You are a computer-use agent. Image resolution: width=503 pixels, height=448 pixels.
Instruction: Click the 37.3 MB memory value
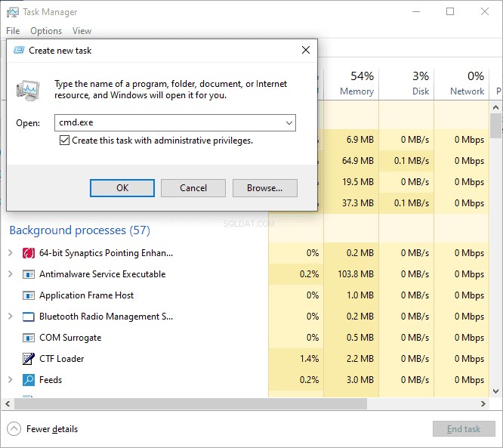coord(358,203)
